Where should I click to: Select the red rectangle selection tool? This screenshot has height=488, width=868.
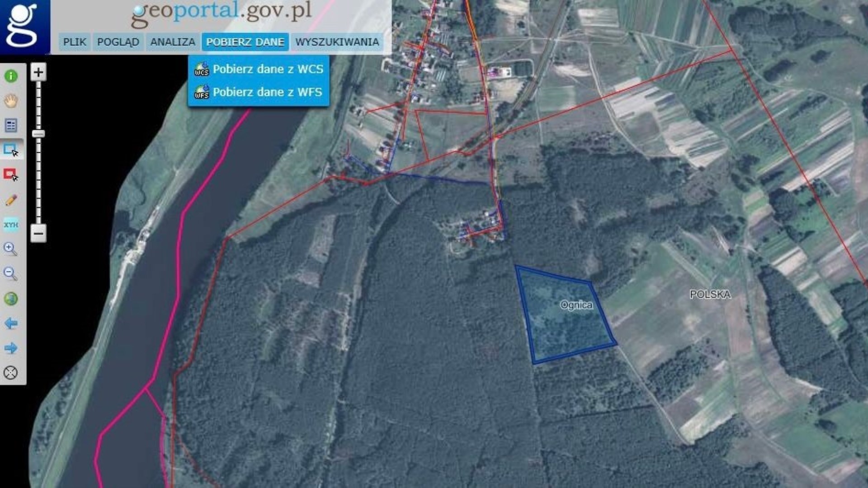coord(11,175)
